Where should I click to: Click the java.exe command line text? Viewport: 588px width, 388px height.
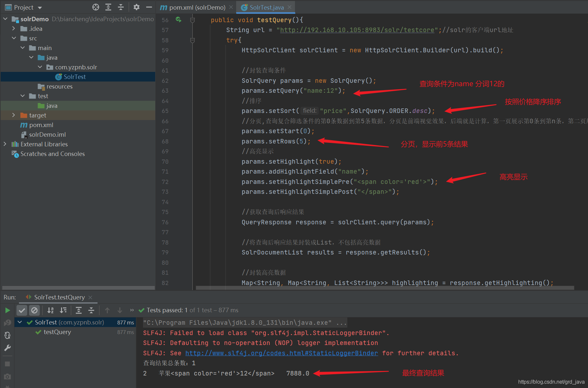point(245,323)
